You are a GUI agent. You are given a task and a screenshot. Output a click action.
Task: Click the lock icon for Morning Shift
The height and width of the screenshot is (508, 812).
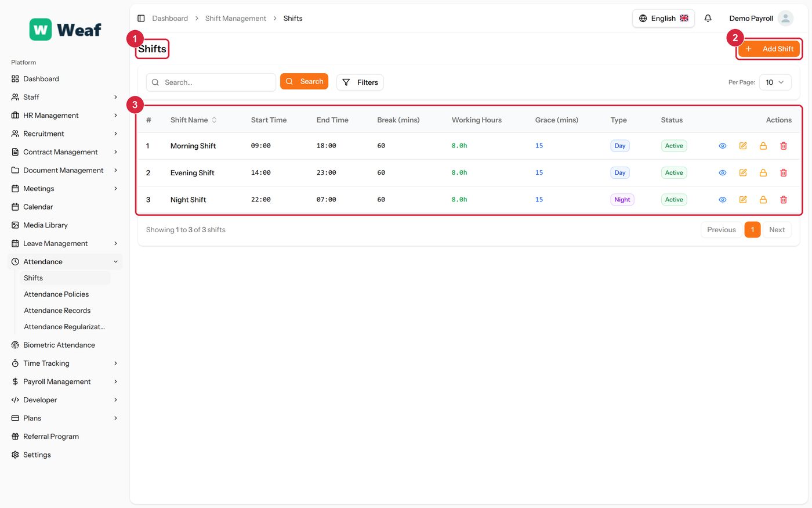click(763, 146)
